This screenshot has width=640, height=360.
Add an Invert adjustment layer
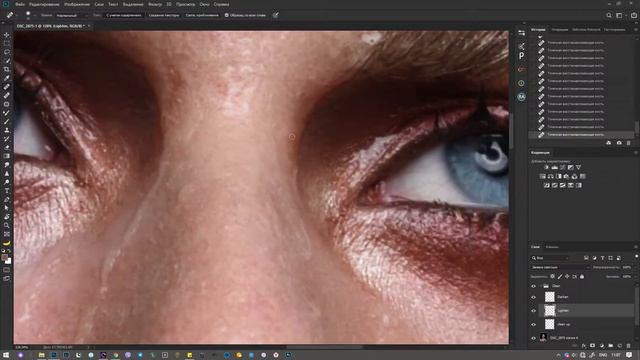[547, 185]
